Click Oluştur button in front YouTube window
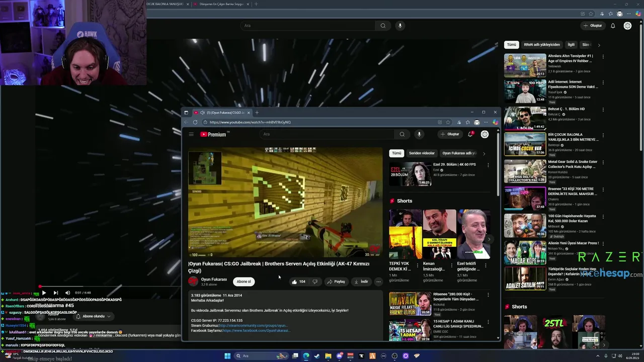 [x=450, y=134]
